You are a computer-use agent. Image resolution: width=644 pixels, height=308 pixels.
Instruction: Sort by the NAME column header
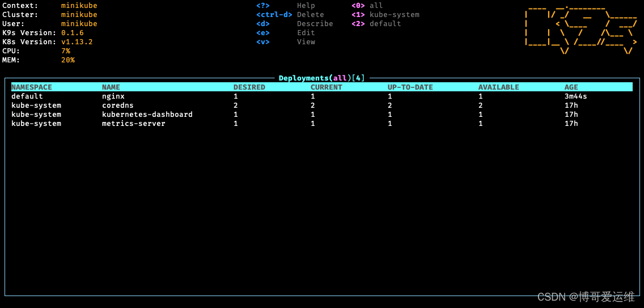coord(111,87)
